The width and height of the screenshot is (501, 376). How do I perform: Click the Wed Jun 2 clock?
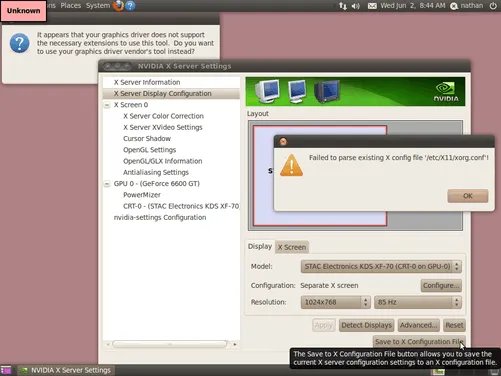413,5
